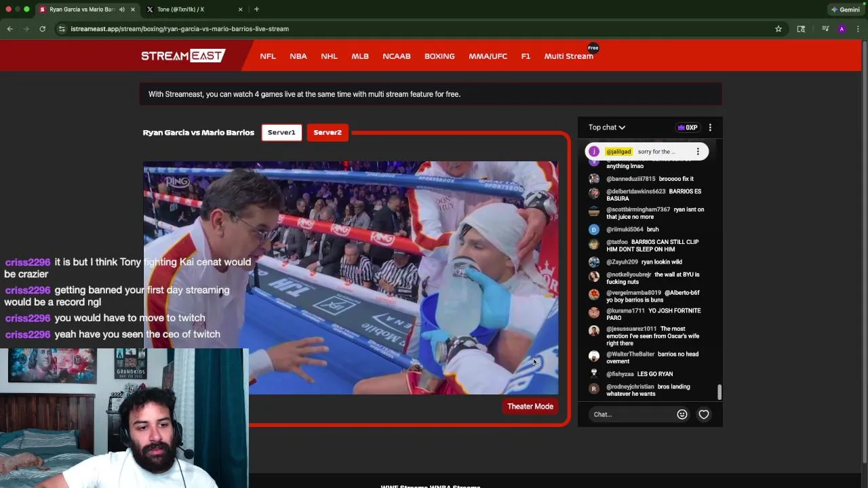Close the Ryan Garcia vs Mario Barrios tab
The image size is (868, 488).
(x=133, y=9)
